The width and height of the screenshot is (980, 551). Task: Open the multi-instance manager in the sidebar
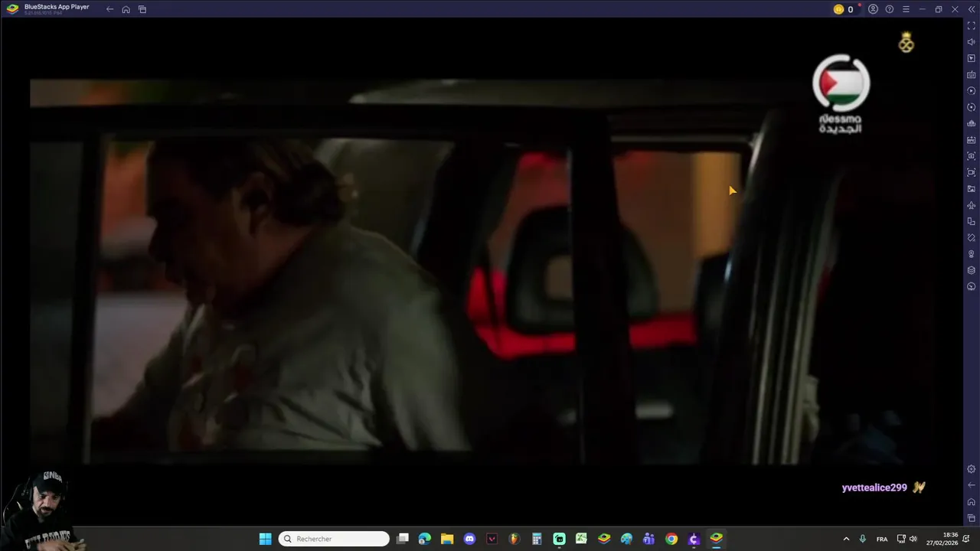point(972,123)
